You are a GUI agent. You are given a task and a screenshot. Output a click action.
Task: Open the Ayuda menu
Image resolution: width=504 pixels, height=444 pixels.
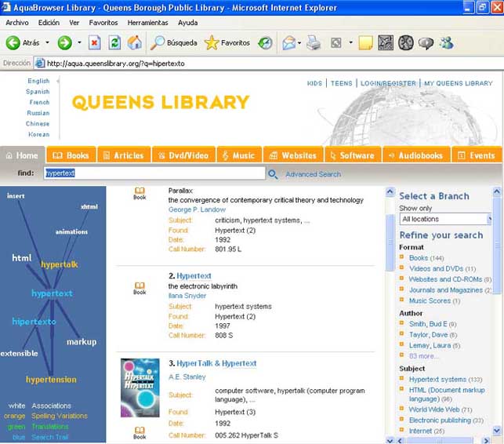point(187,23)
